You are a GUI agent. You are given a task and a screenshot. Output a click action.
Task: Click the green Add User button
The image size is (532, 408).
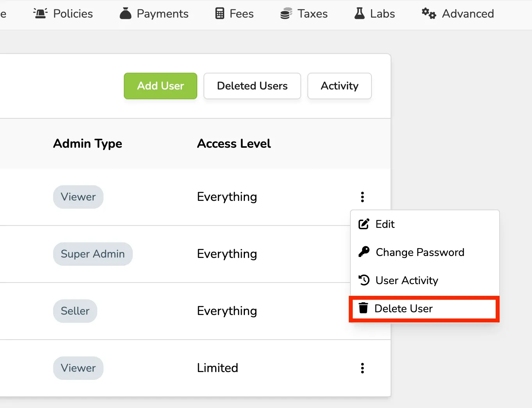coord(161,86)
